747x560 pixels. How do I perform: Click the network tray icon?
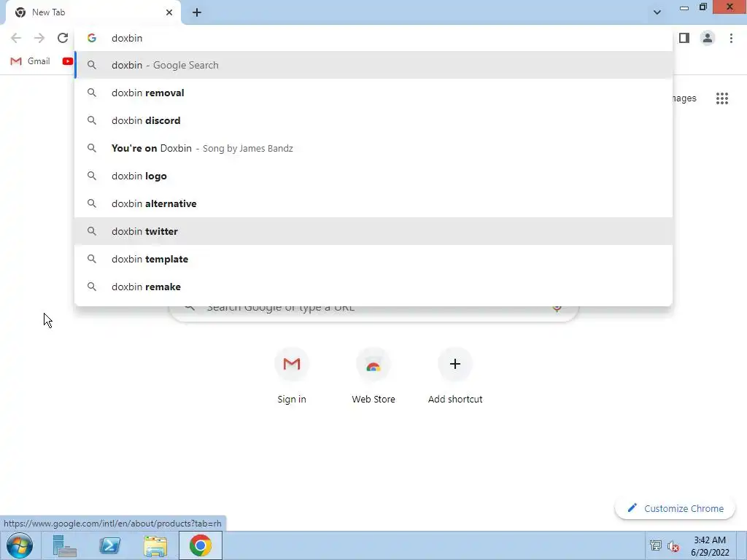click(656, 545)
